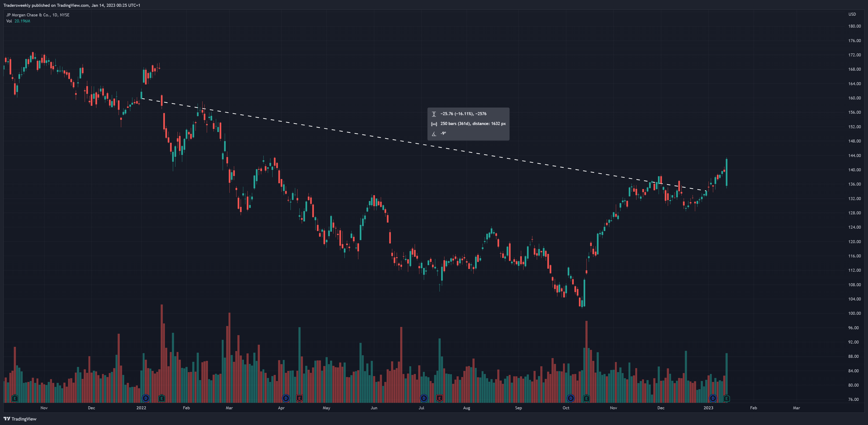The width and height of the screenshot is (868, 425).
Task: Click the 152.00 price axis label
Action: click(854, 127)
